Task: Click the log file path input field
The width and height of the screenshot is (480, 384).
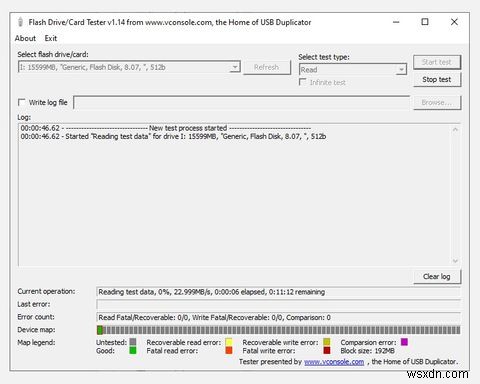Action: tap(242, 102)
